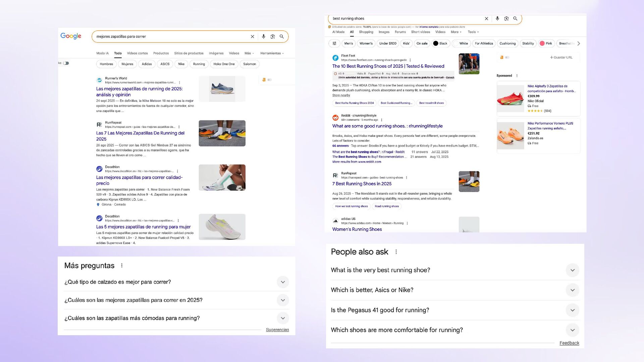Viewport: 644px width, 362px height.
Task: Toggle the extension switch above Sponsored section
Action: pyautogui.click(x=507, y=57)
